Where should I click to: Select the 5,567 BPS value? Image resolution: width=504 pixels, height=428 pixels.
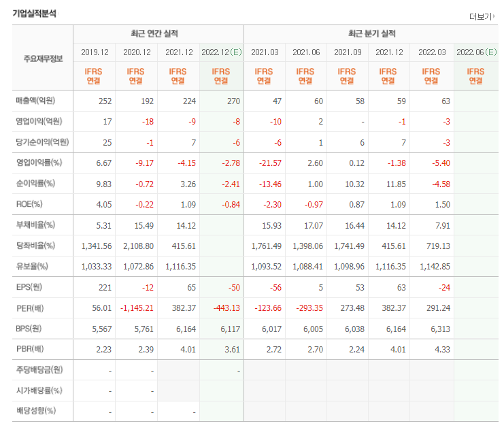click(x=102, y=329)
